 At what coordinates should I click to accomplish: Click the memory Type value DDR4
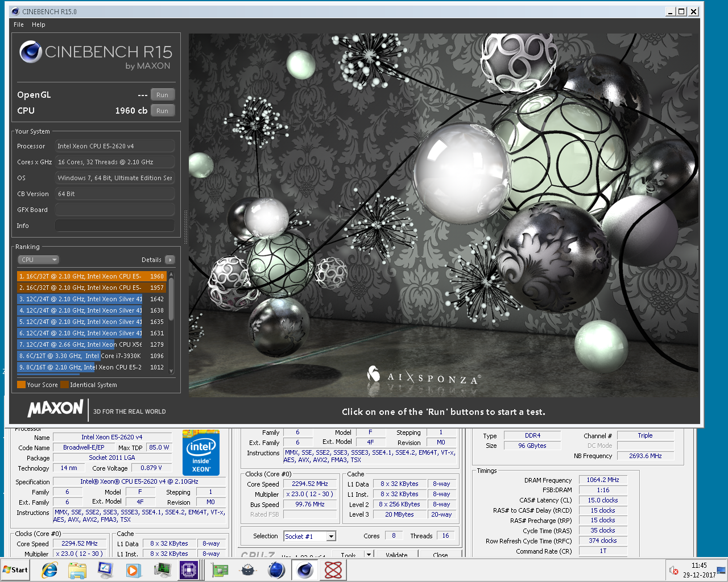[x=532, y=435]
